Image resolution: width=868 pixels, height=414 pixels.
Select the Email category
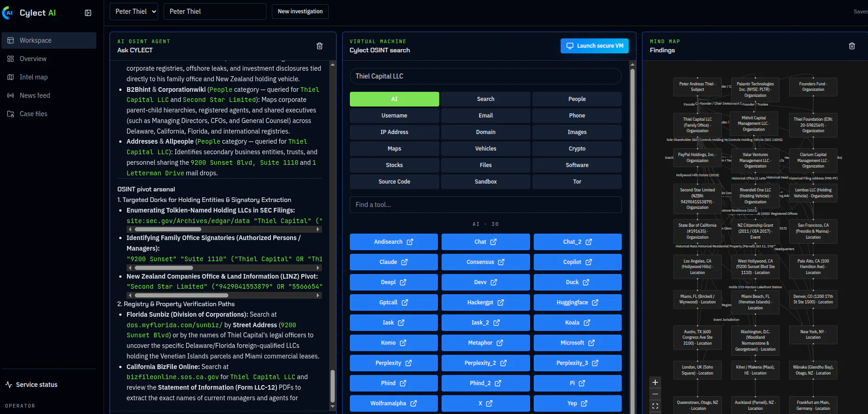coord(486,116)
